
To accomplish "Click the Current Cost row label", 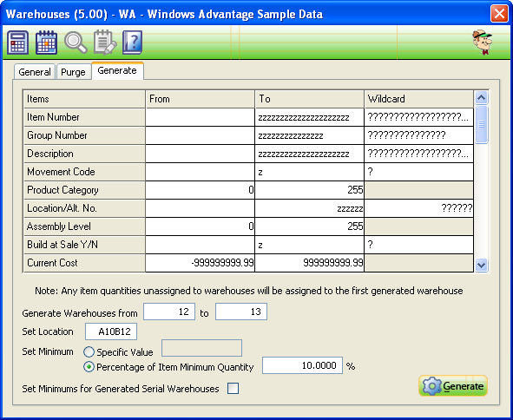I will 84,263.
